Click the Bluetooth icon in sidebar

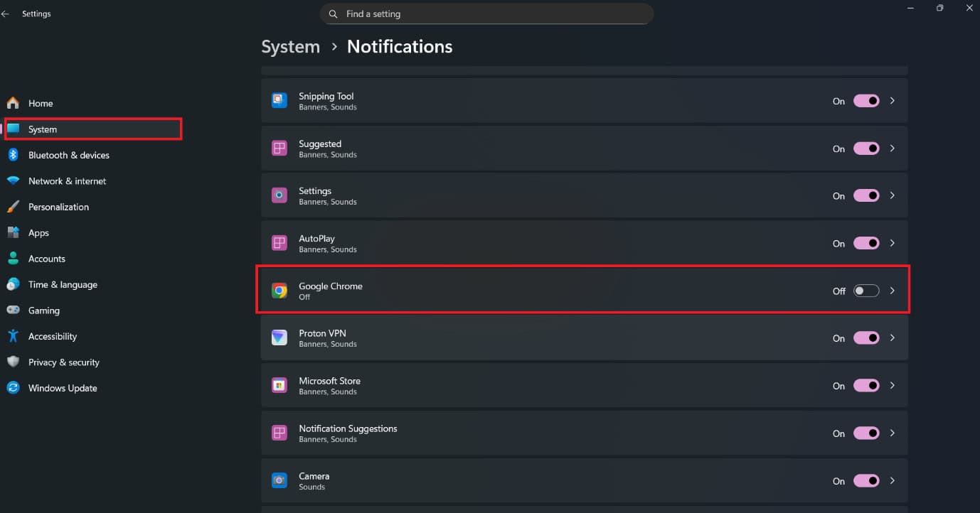[13, 155]
